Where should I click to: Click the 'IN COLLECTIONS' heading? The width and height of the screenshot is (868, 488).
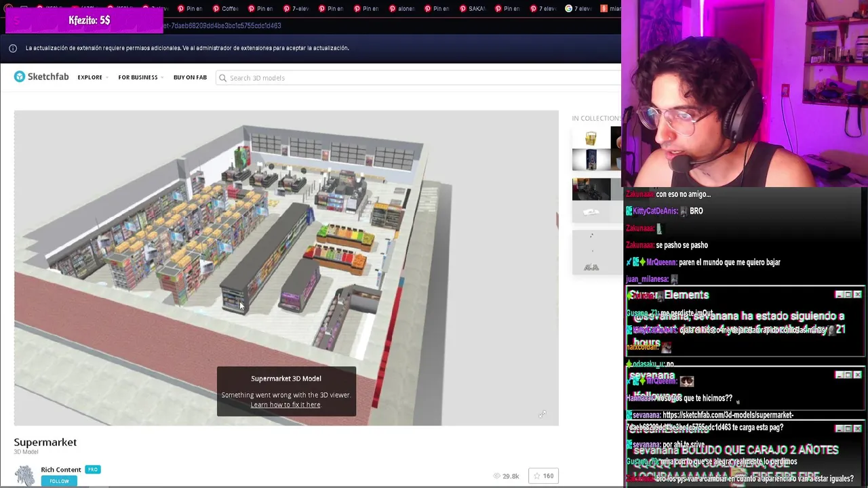pos(596,118)
